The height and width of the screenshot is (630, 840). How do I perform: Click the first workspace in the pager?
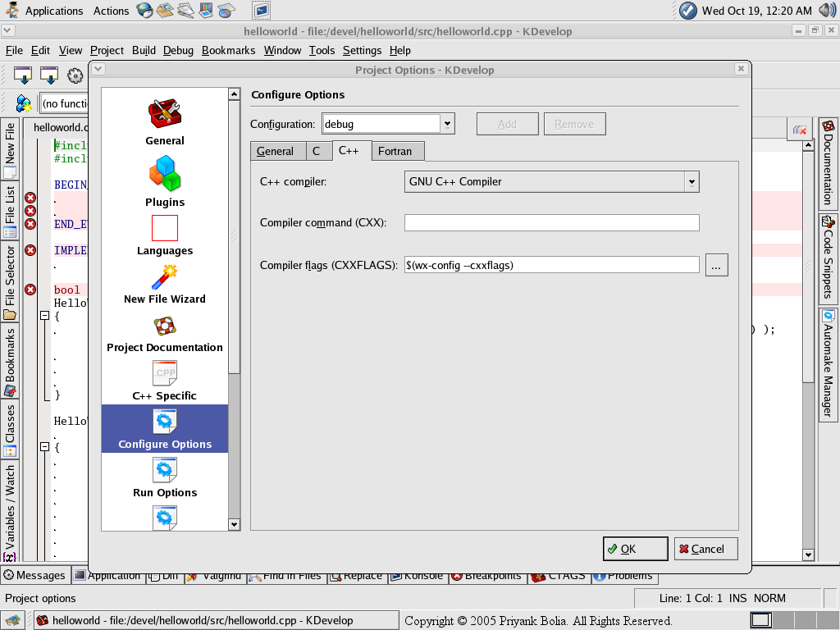coord(761,620)
